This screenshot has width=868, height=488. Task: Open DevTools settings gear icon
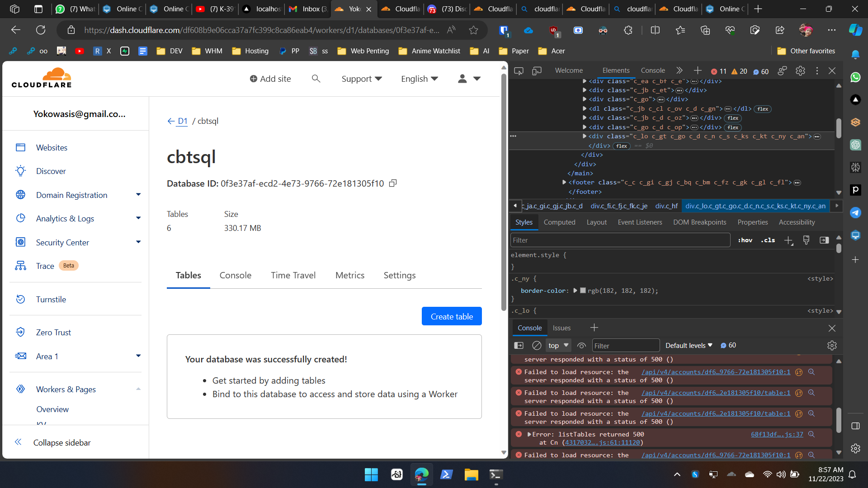pos(800,71)
